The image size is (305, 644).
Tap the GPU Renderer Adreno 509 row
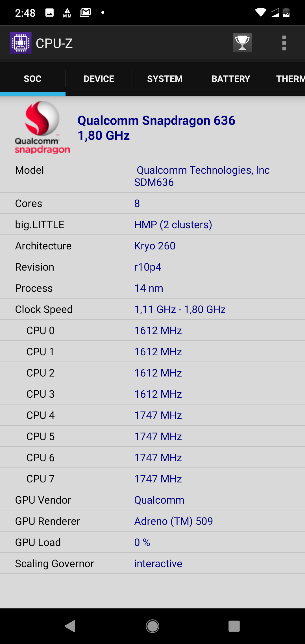click(152, 521)
